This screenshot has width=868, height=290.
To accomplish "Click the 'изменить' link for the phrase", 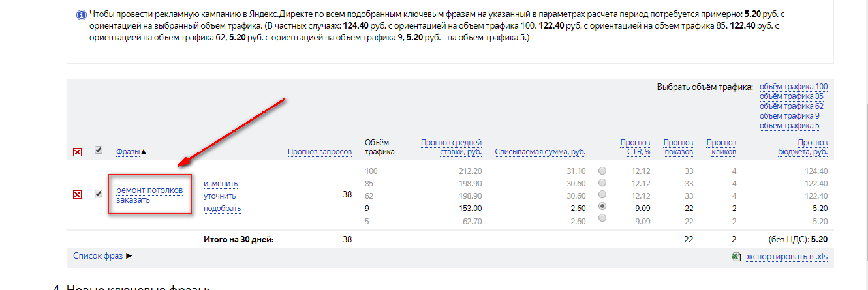I will (221, 184).
